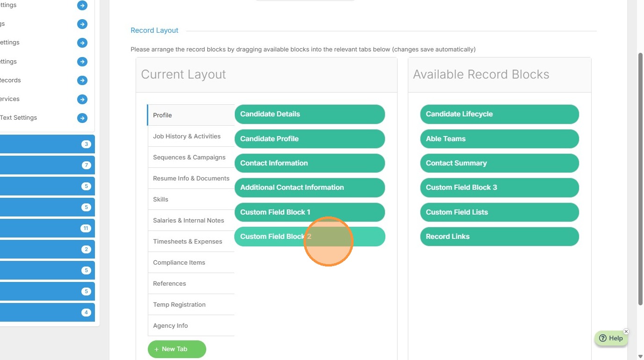
Task: Click the blue bar with badge 11
Action: click(47, 228)
